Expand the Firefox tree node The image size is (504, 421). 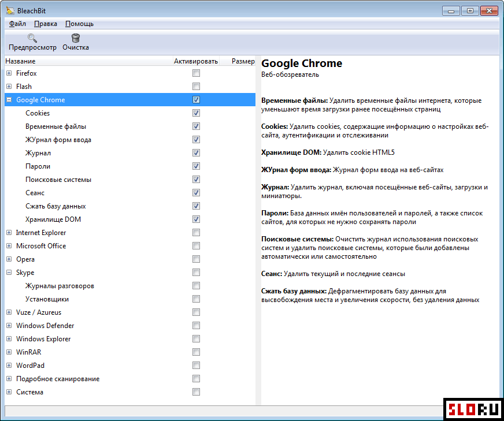tap(9, 73)
